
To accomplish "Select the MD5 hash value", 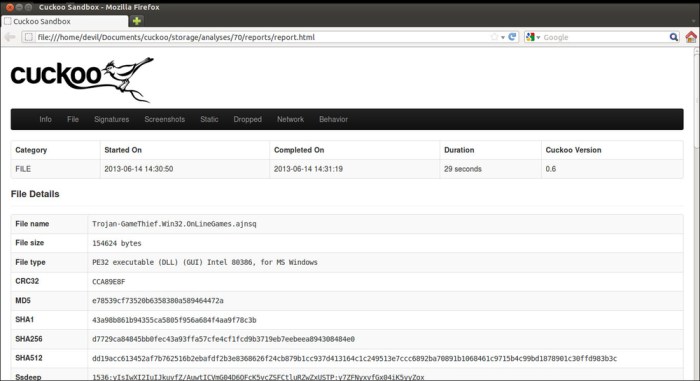I will (x=158, y=301).
